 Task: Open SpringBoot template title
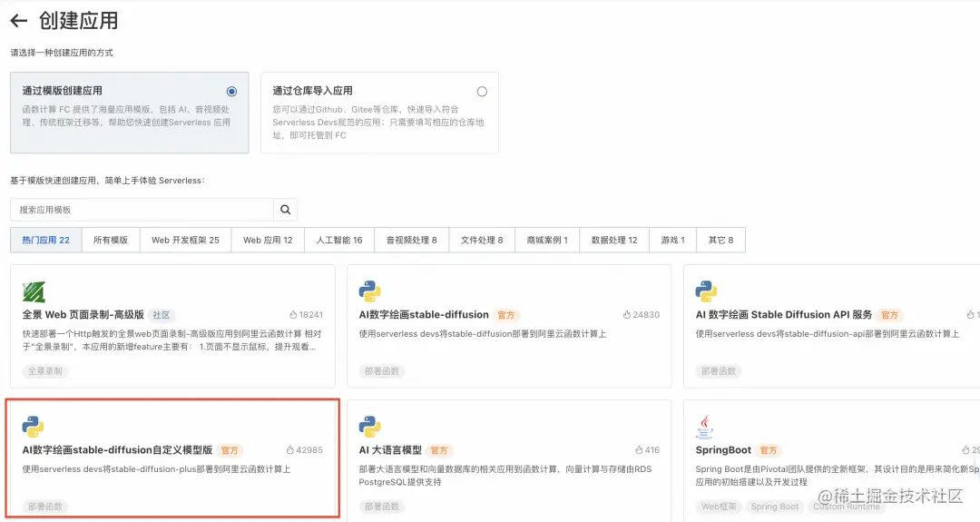[x=723, y=450]
